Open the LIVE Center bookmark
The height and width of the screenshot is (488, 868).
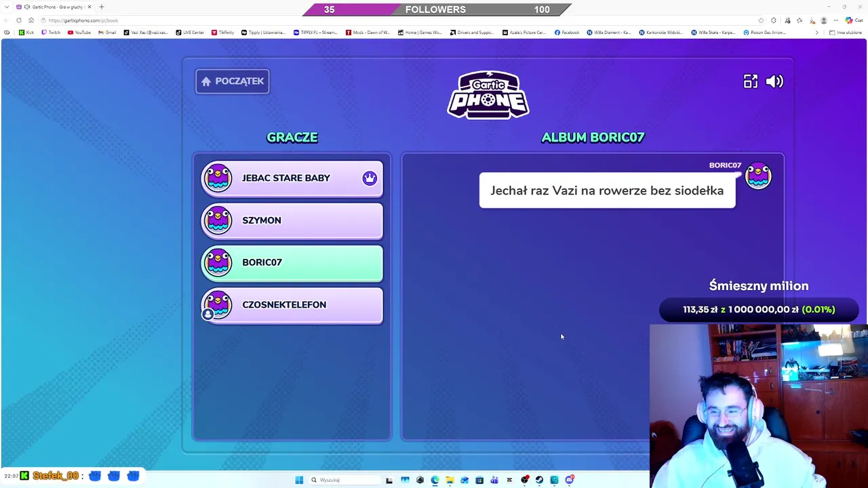190,33
